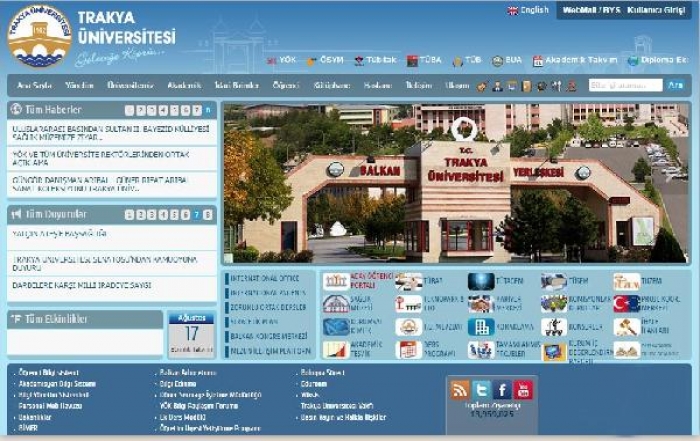Go to news page 8 in Haberler

tap(208, 110)
